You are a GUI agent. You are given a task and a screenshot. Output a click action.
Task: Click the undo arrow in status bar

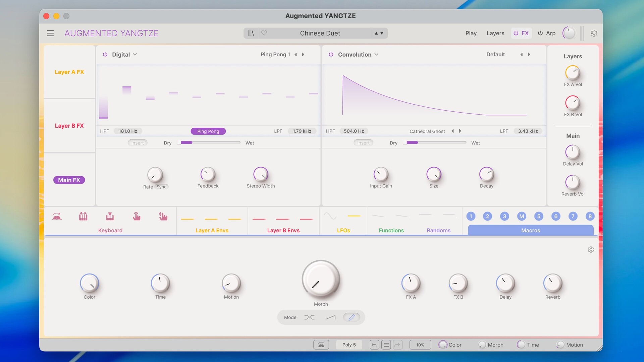click(x=374, y=345)
